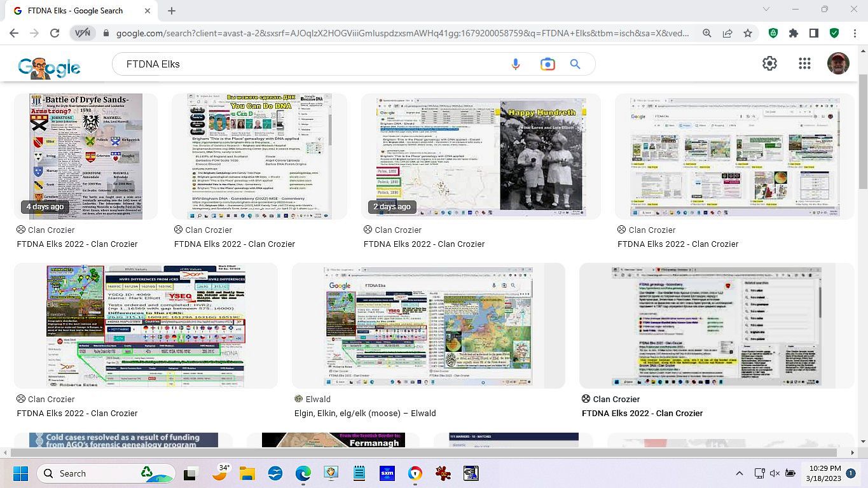Viewport: 868px width, 488px height.
Task: Open the You Can Do DNA image
Action: 259,157
